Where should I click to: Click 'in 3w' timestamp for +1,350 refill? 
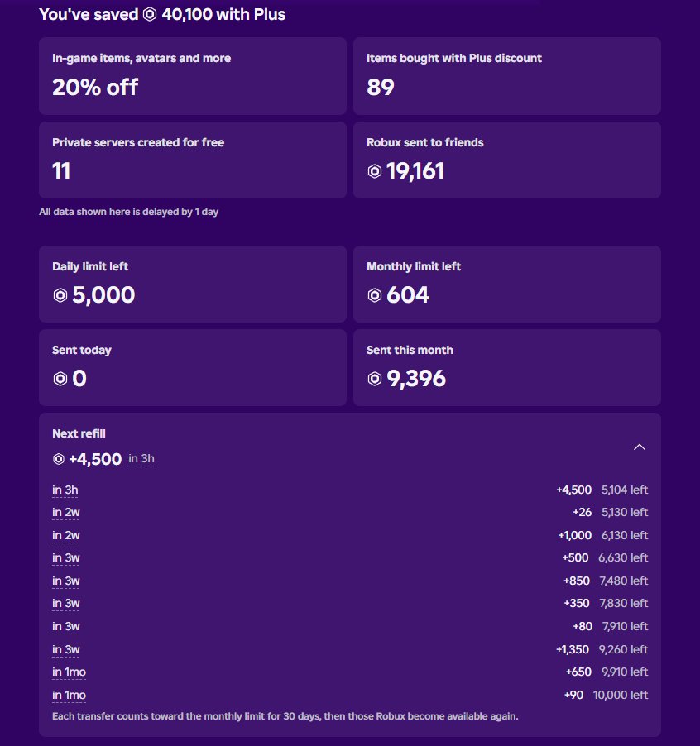(x=66, y=649)
